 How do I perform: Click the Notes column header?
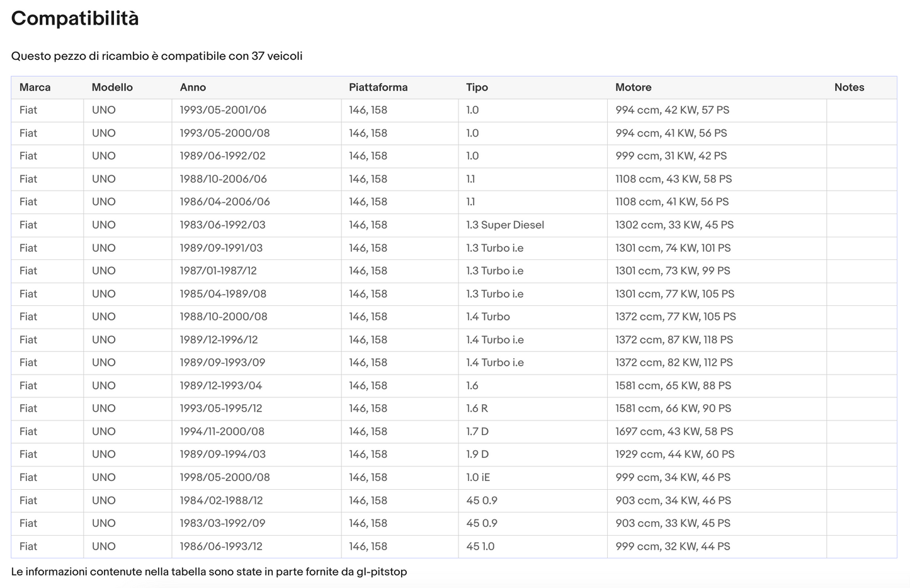point(849,88)
